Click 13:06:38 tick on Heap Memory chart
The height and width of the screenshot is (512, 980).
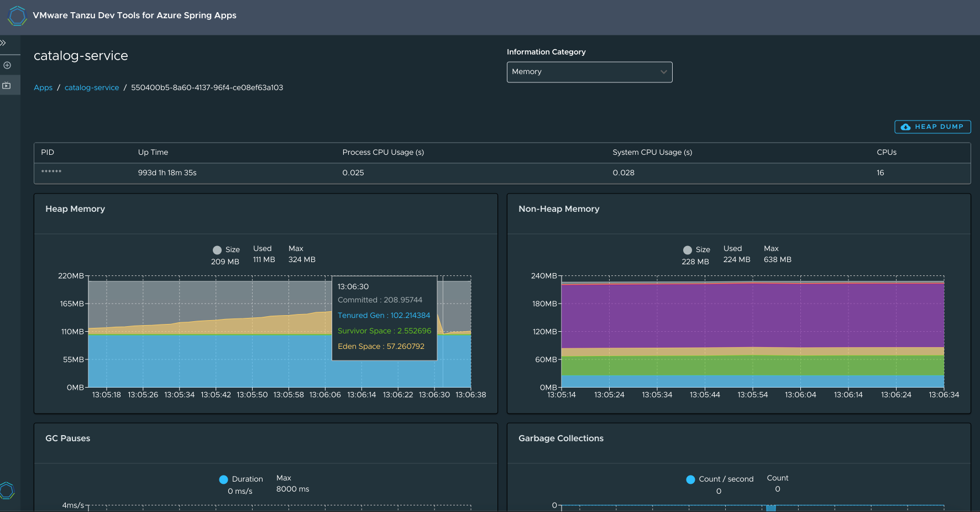coord(470,395)
